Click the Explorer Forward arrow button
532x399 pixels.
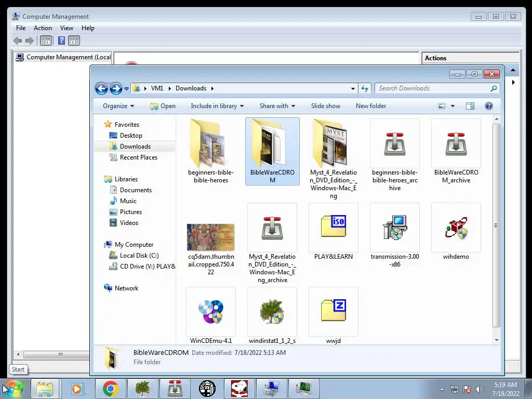coord(116,88)
